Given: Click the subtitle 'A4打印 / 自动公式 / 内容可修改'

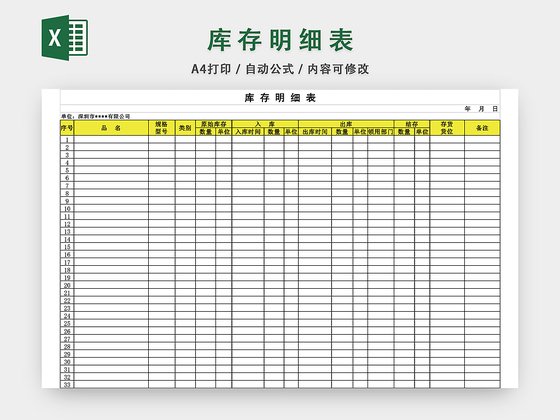Looking at the screenshot, I should (x=280, y=69).
